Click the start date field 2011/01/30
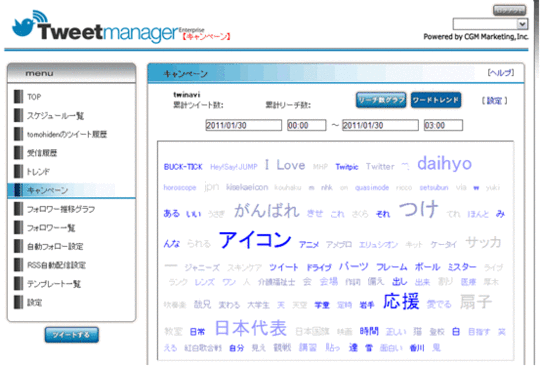This screenshot has height=366, width=540. [x=243, y=125]
